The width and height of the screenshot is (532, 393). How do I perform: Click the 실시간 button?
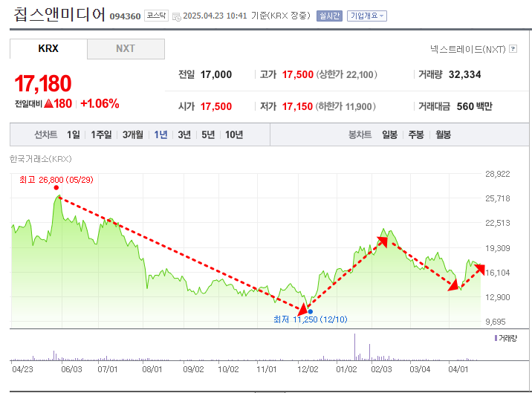[x=329, y=16]
